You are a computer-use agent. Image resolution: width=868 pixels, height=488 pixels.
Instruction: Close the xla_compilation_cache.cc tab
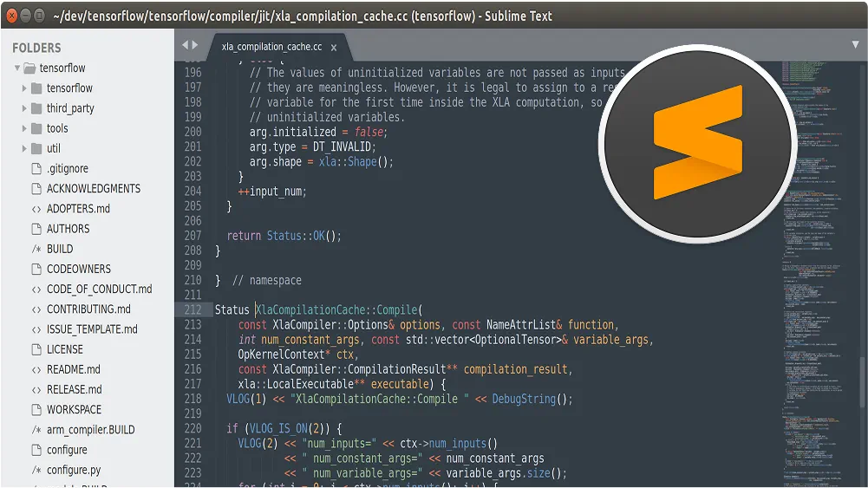click(334, 48)
